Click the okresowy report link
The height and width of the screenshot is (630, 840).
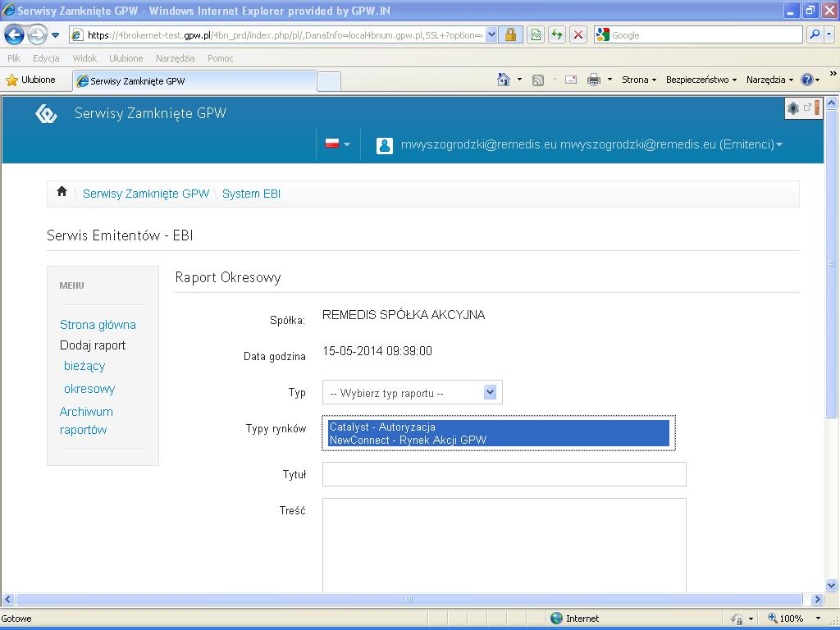tap(89, 389)
